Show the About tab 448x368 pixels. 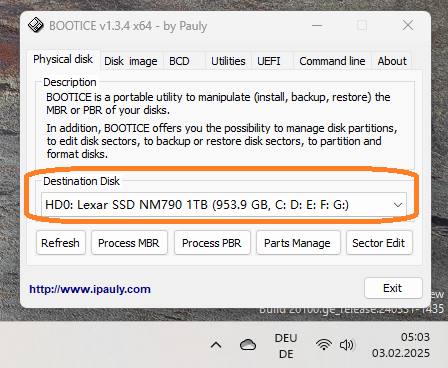pyautogui.click(x=392, y=61)
